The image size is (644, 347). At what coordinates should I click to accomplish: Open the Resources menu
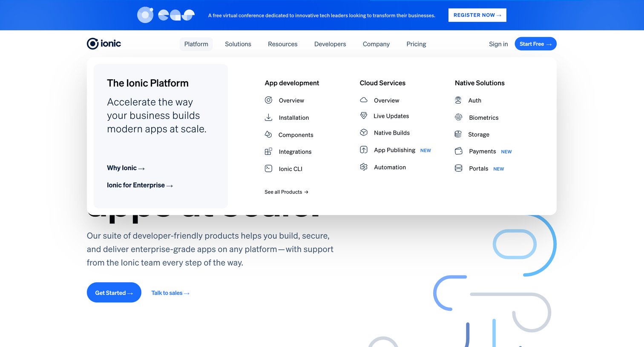click(x=283, y=44)
